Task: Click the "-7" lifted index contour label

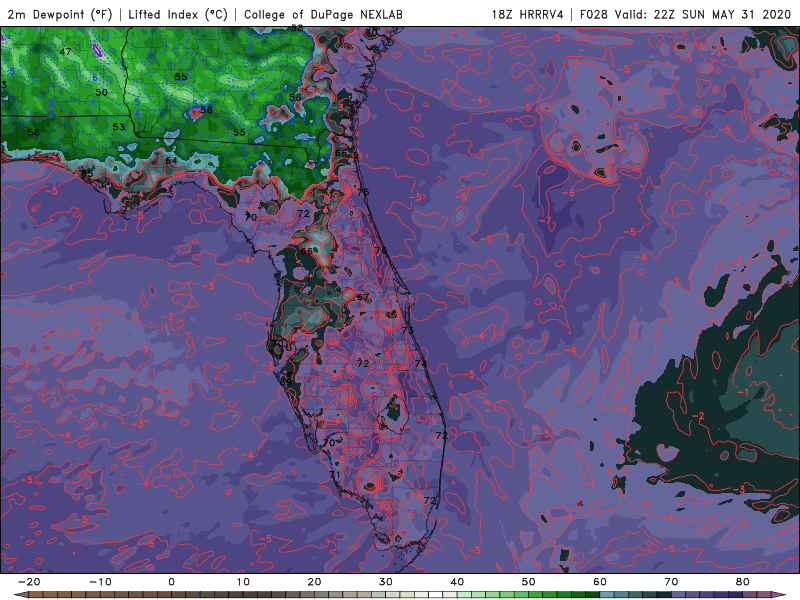Action: click(545, 220)
